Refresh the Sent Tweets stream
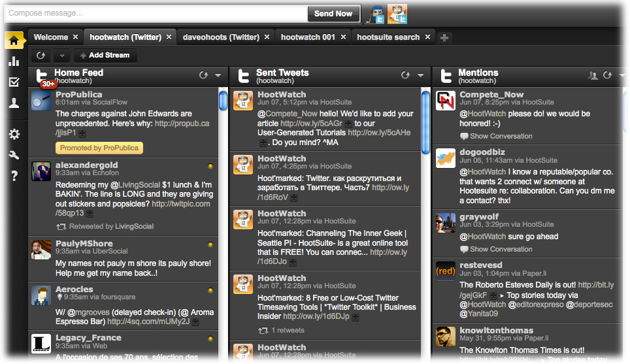Image resolution: width=630 pixels, height=364 pixels. (406, 75)
